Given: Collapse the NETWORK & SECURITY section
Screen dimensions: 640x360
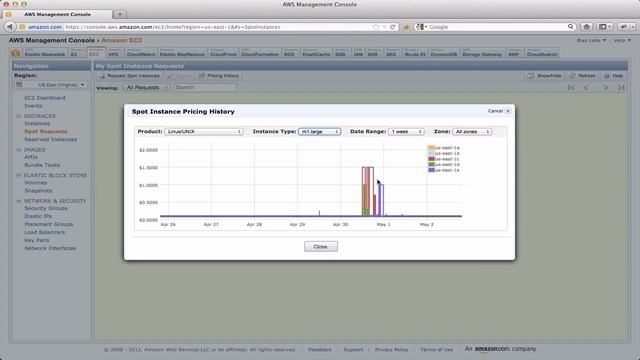Looking at the screenshot, I should pos(18,201).
